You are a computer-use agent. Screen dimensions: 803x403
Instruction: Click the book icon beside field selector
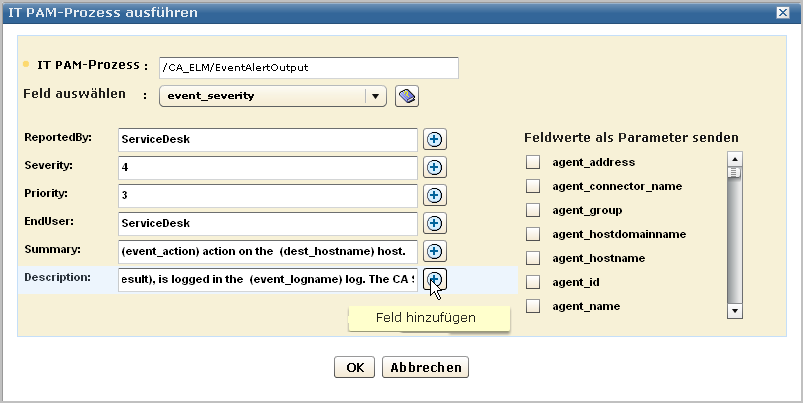(406, 96)
